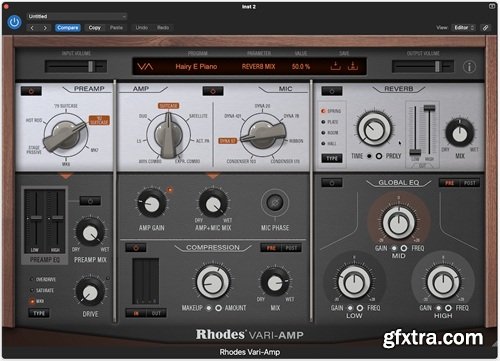Click the drive TYPE button
The width and height of the screenshot is (500, 361).
(x=39, y=313)
